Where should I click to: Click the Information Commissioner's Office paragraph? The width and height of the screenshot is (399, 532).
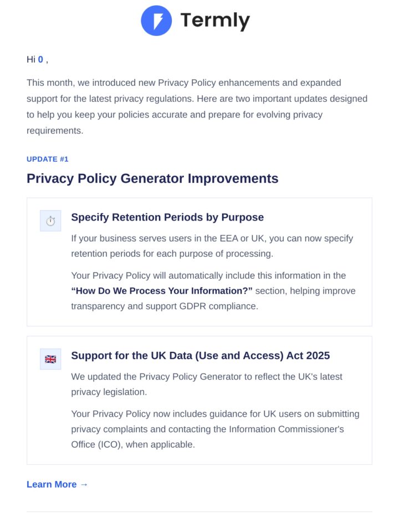(x=215, y=429)
